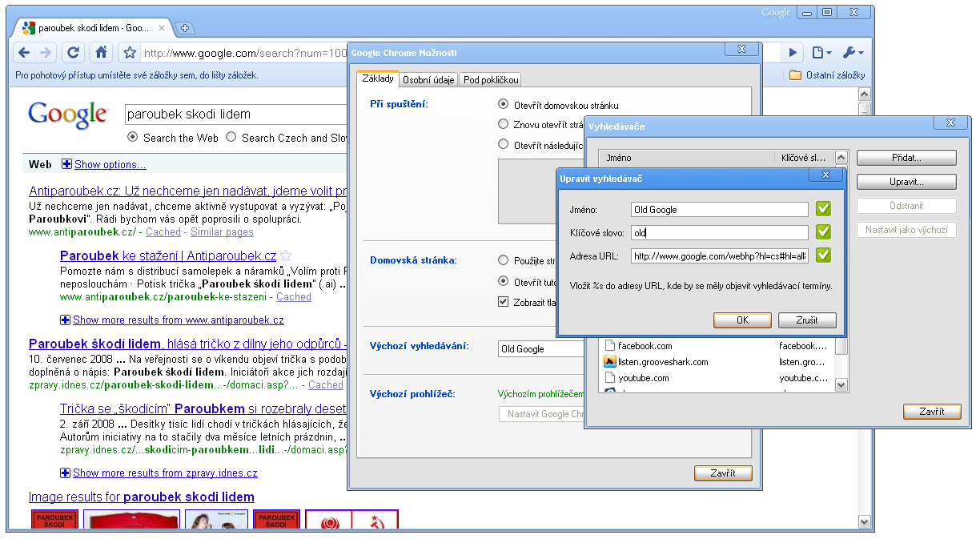Click the Go arrow beside the address bar

coord(793,53)
